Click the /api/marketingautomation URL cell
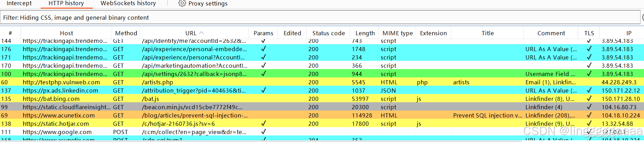 195,66
